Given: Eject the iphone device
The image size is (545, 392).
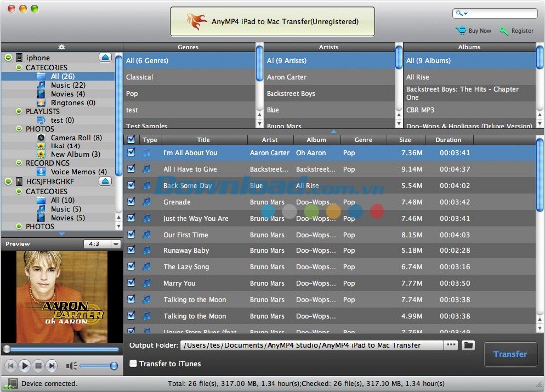Looking at the screenshot, I should (x=105, y=57).
